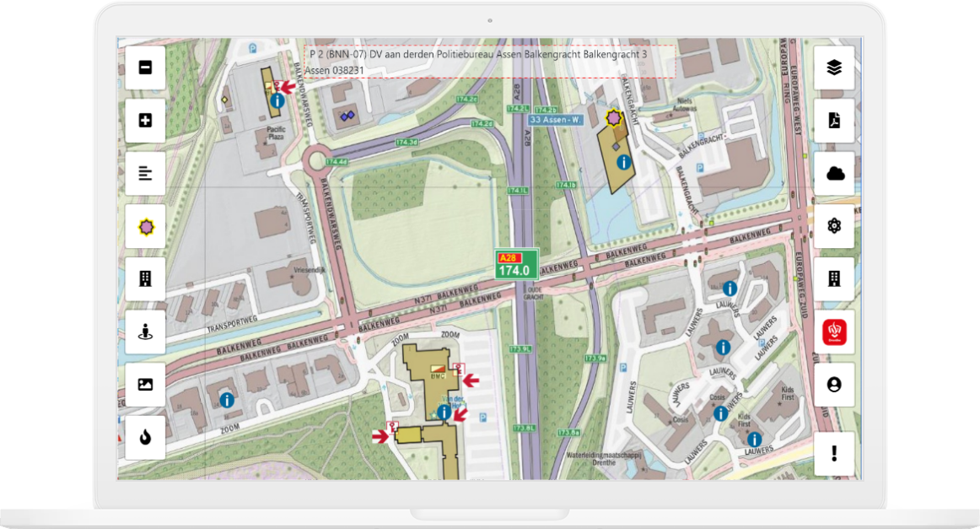Click the building button in the left toolbar
The image size is (980, 529).
click(145, 279)
